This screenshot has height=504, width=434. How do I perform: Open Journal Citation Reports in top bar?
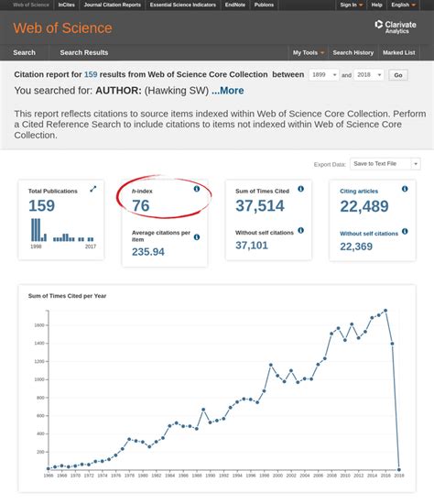click(113, 5)
